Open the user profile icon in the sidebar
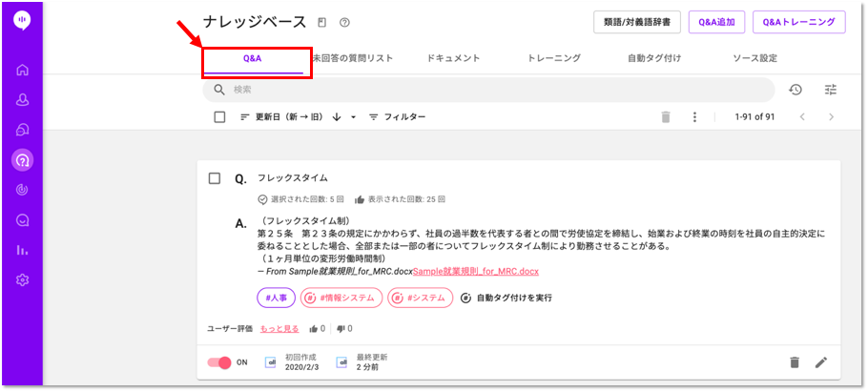The height and width of the screenshot is (392, 868). pos(22,100)
